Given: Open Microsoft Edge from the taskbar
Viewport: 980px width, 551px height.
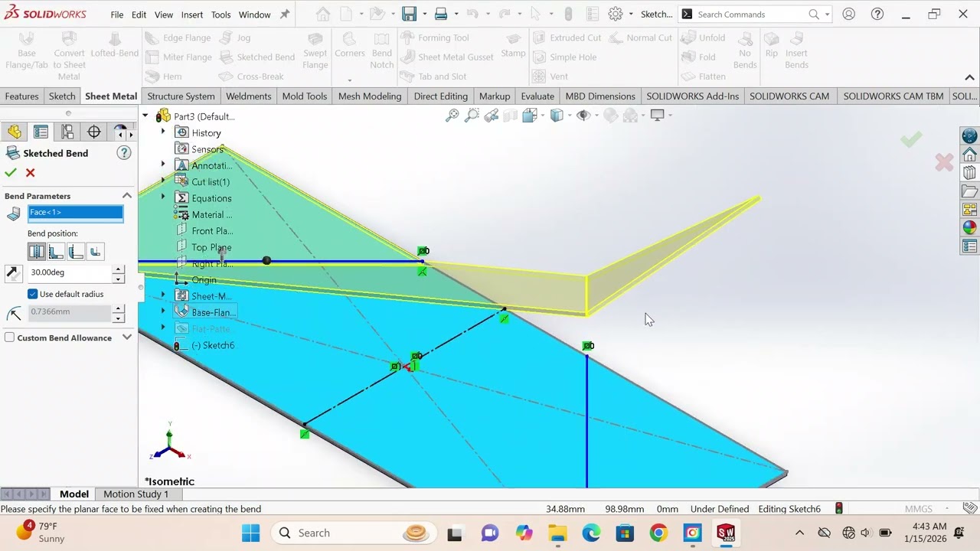Looking at the screenshot, I should coord(591,533).
